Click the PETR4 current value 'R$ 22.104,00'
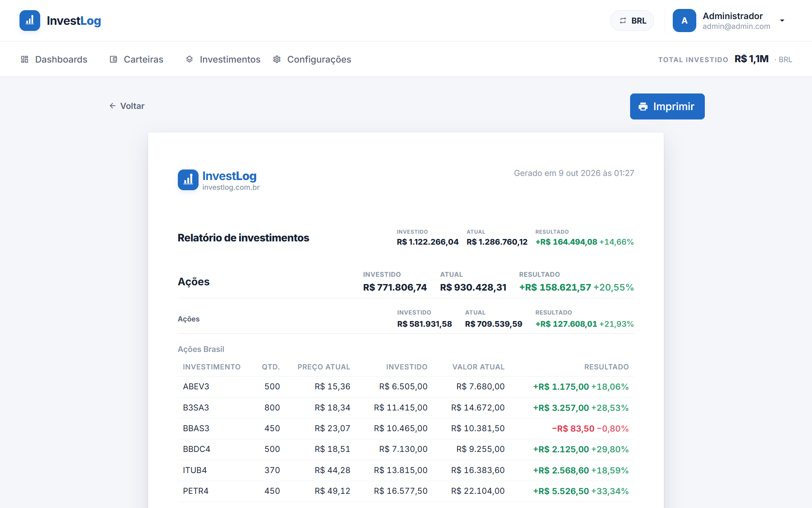Image resolution: width=812 pixels, height=508 pixels. [x=478, y=491]
